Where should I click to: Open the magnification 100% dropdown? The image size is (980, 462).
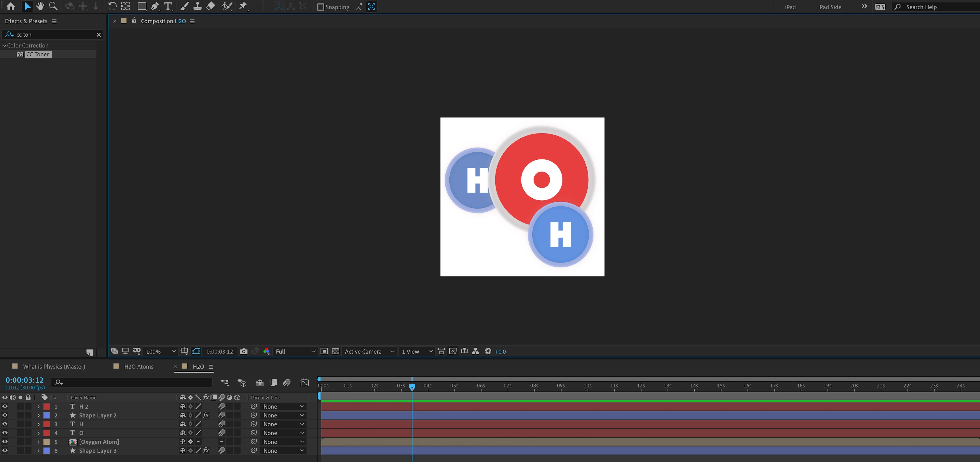point(161,351)
